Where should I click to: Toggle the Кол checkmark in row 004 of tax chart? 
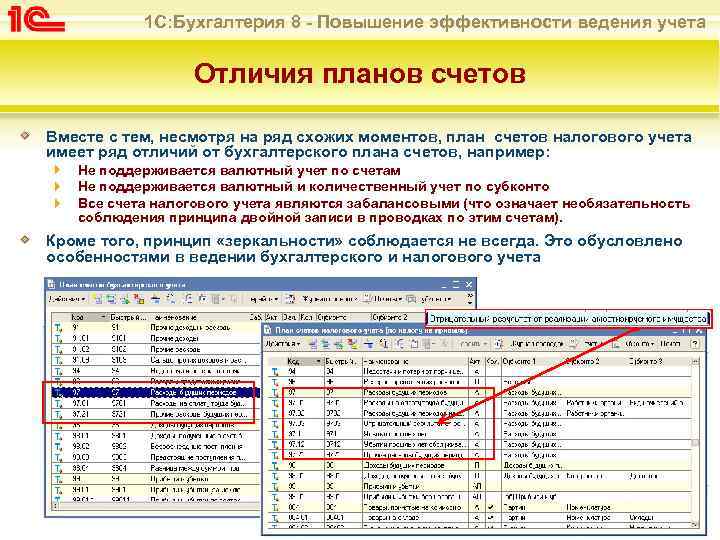click(x=492, y=507)
